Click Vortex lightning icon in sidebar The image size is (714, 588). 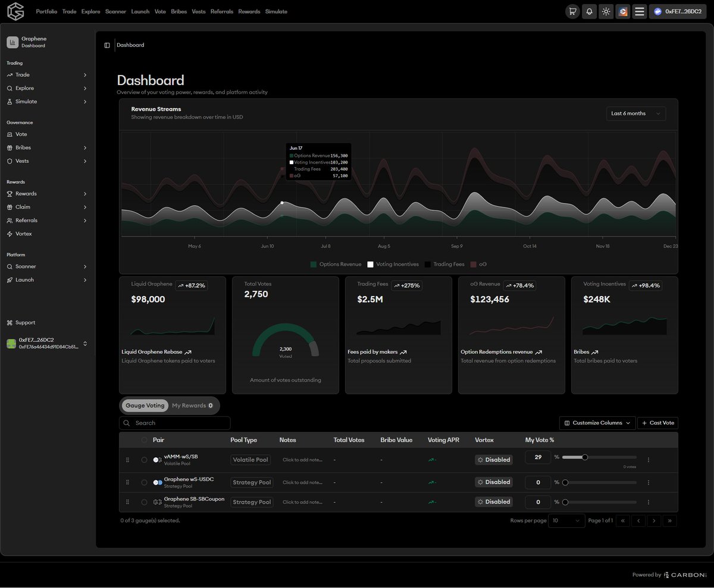point(10,234)
